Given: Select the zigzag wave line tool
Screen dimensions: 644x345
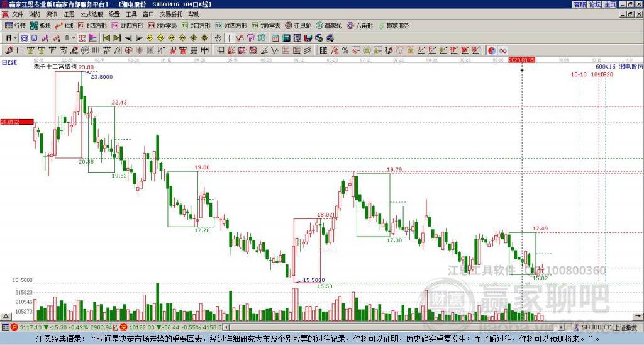Looking at the screenshot, I should [274, 50].
